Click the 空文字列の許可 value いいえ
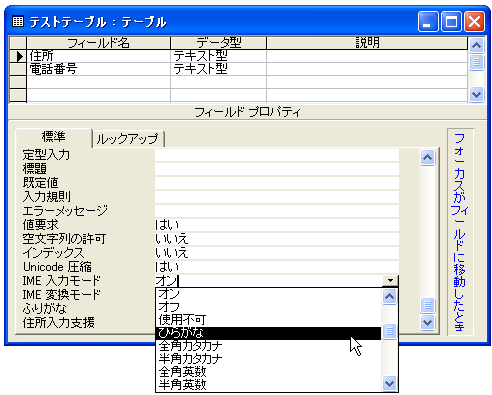Screen dimensions: 492x395 [277, 239]
